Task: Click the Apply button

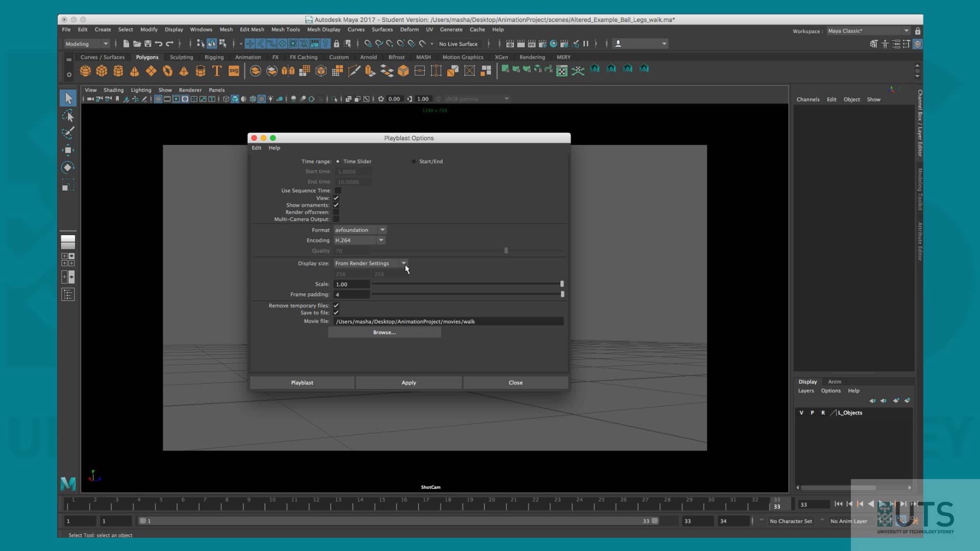Action: (409, 383)
